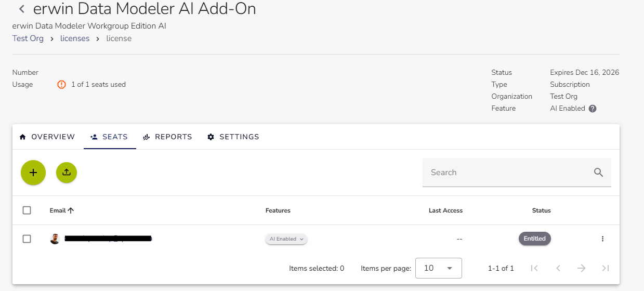
Task: Click the Entitled status badge
Action: [534, 239]
